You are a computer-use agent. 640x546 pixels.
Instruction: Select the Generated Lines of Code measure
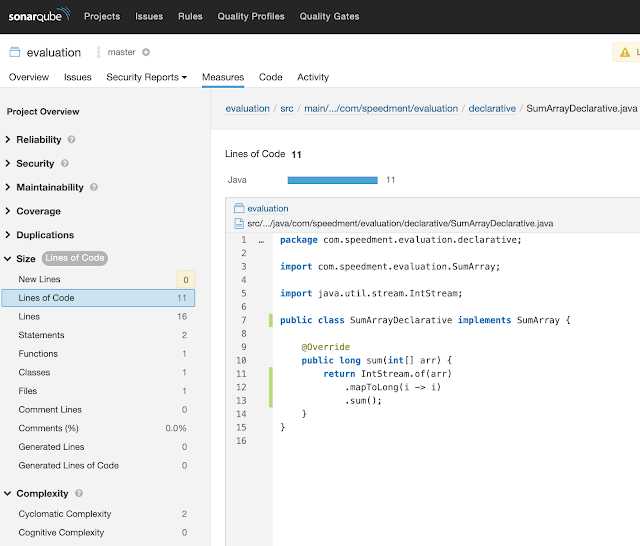[98, 465]
